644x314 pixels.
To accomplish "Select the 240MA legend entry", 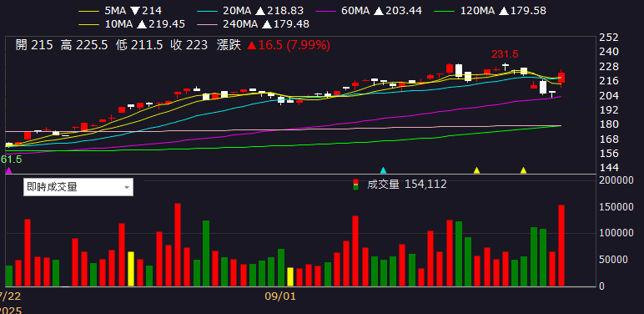I will pyautogui.click(x=253, y=24).
